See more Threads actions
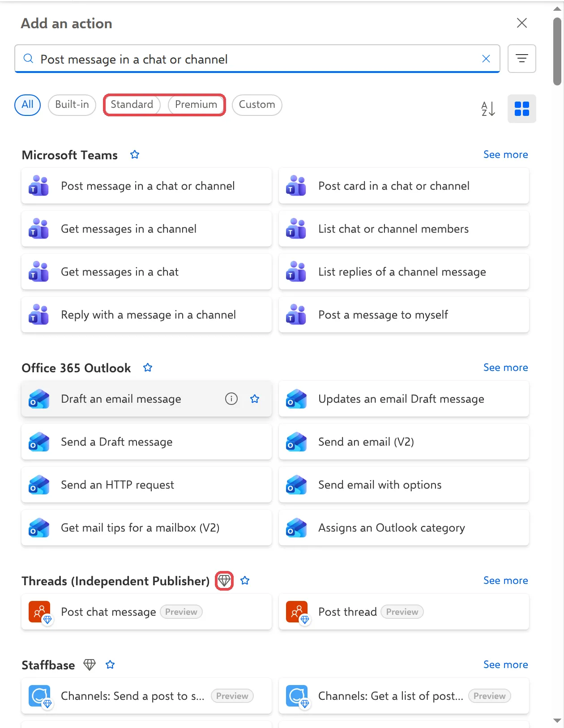 (x=505, y=581)
